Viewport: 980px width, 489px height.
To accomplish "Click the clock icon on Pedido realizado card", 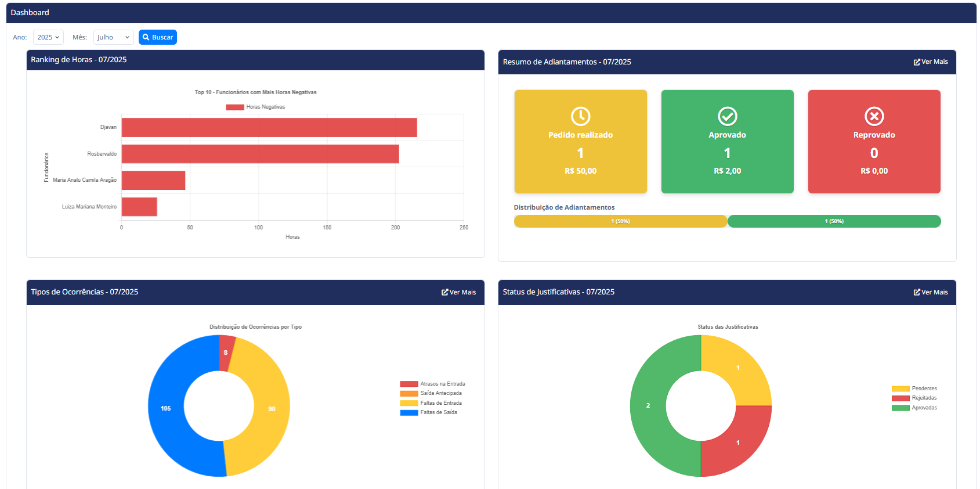I will 580,116.
